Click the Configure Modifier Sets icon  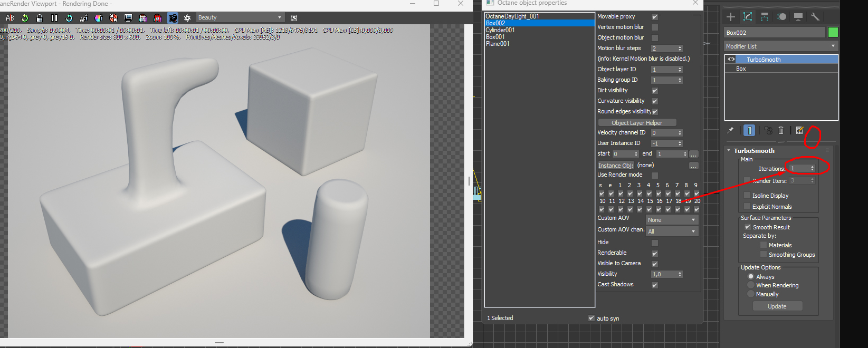[x=799, y=130]
